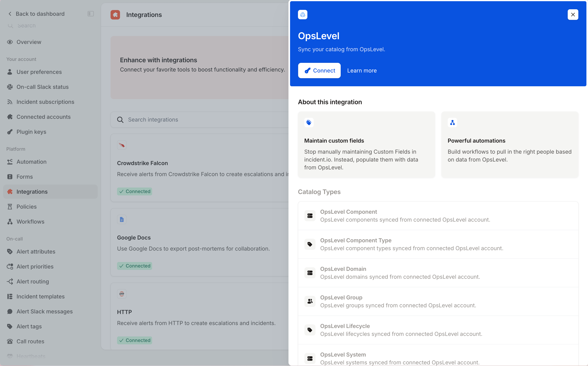Open User preferences
Screen dimensions: 588x366
coord(50,72)
